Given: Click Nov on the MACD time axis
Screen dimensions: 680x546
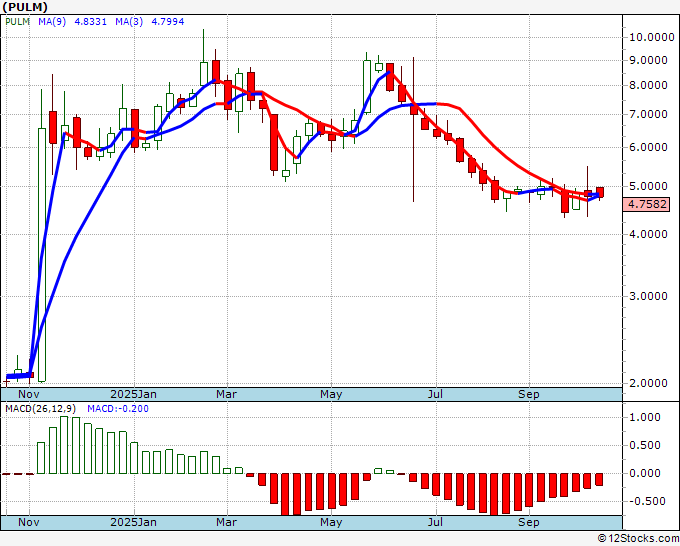Looking at the screenshot, I should click(x=29, y=522).
